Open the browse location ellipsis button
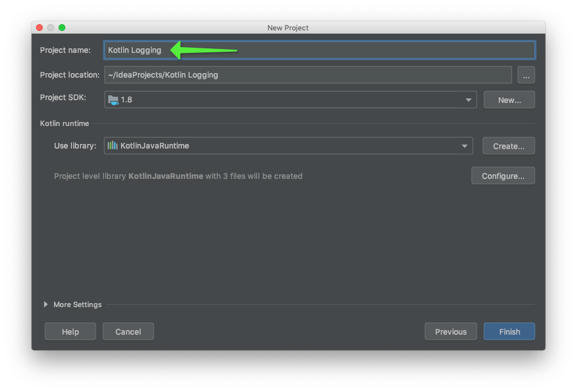Viewport: 577px width, 392px height. pyautogui.click(x=526, y=75)
